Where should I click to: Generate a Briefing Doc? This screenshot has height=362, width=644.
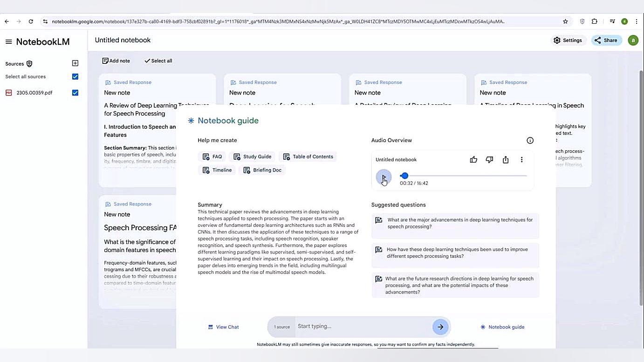pos(262,170)
